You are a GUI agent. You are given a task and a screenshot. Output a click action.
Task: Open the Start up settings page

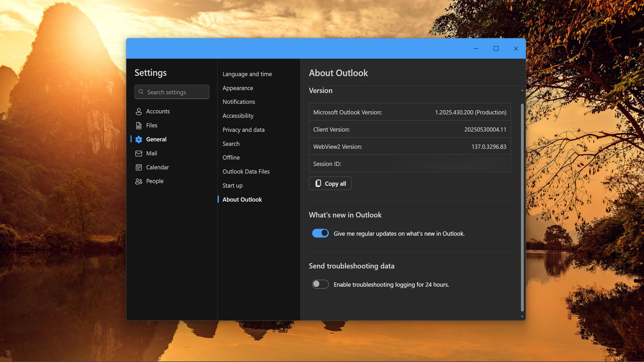[x=232, y=185]
